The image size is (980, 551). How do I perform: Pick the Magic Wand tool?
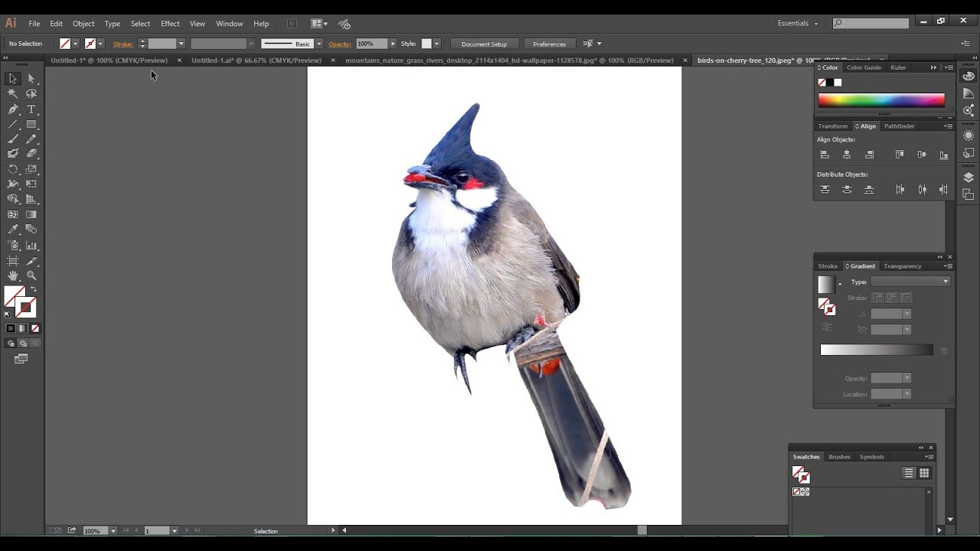click(x=13, y=93)
